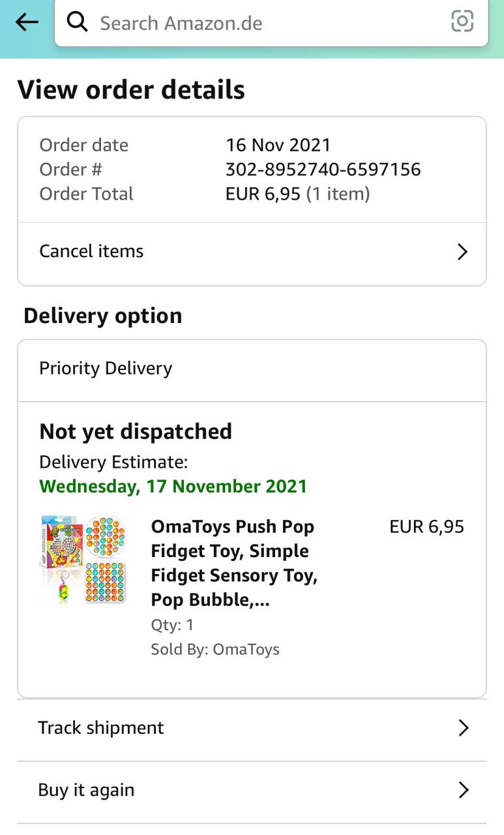Tap the green Wednesday delivery estimate date
Viewport: 504px width, 835px height.
coord(173,486)
